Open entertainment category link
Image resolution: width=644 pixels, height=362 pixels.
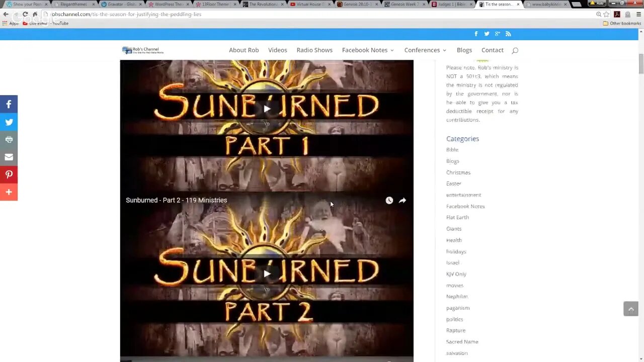pyautogui.click(x=464, y=195)
